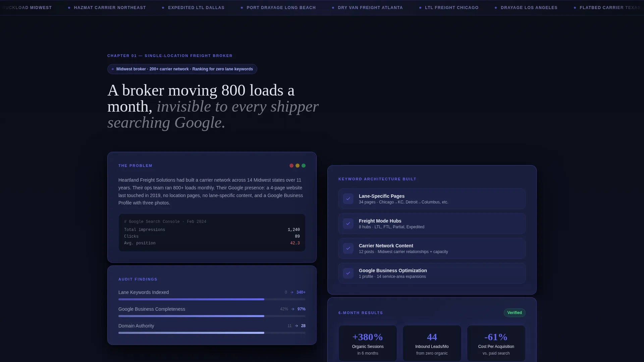Click the arrow icon in Domain Authority row

click(297, 326)
